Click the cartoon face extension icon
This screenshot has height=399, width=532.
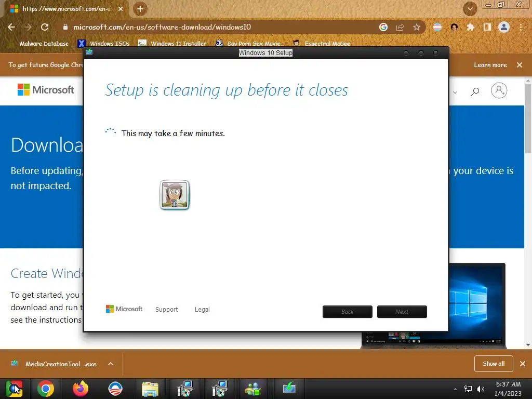coord(454,27)
